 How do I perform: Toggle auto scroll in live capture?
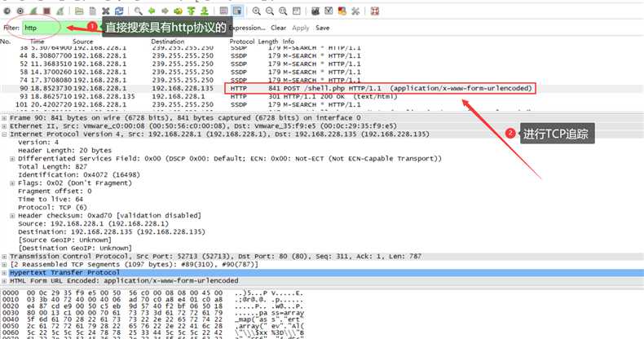click(x=237, y=11)
